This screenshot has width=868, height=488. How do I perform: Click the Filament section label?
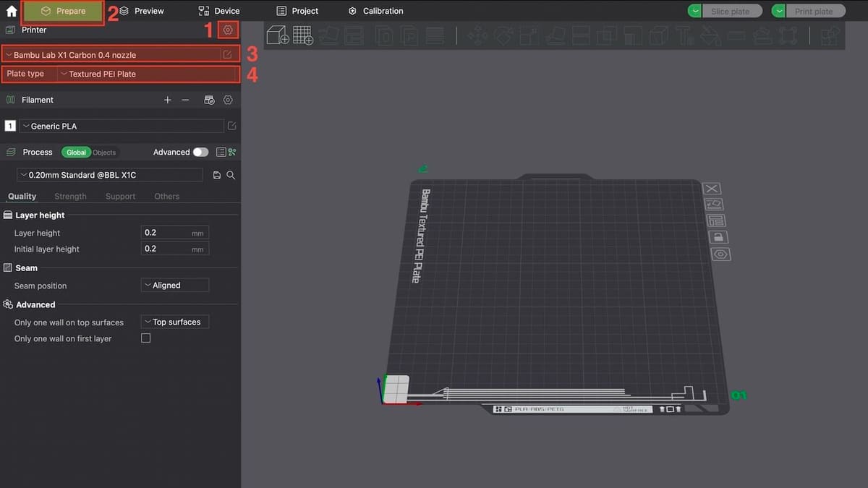pos(38,100)
